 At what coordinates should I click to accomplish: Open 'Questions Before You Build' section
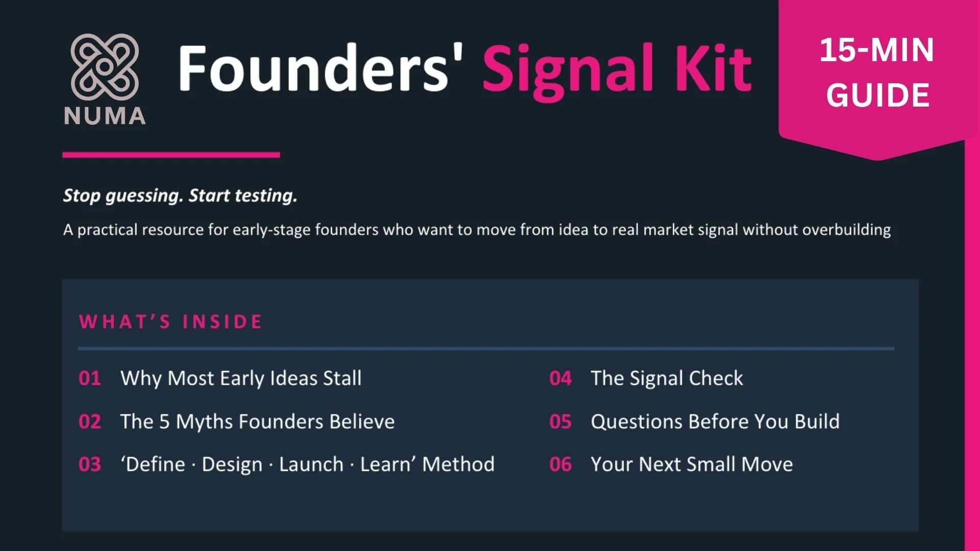click(x=715, y=421)
